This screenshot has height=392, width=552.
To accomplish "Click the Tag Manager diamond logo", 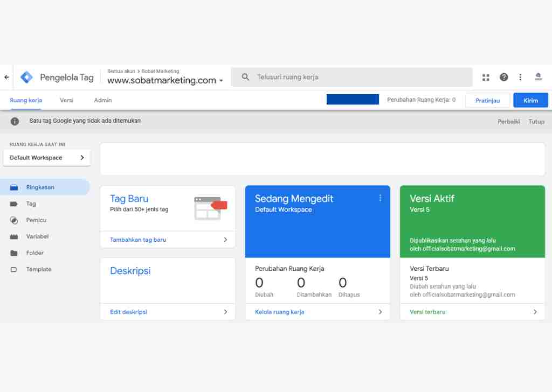I will point(26,77).
